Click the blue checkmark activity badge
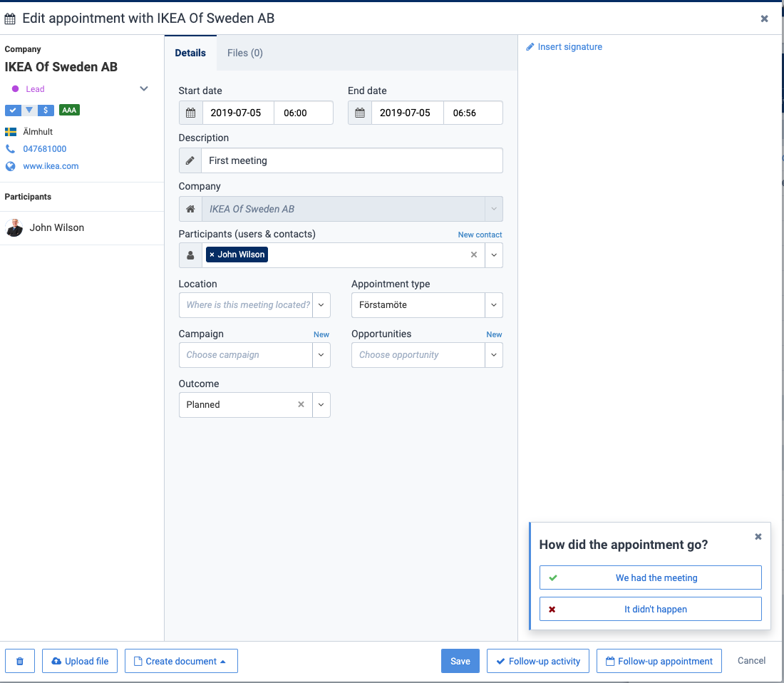This screenshot has width=784, height=683. pyautogui.click(x=13, y=110)
